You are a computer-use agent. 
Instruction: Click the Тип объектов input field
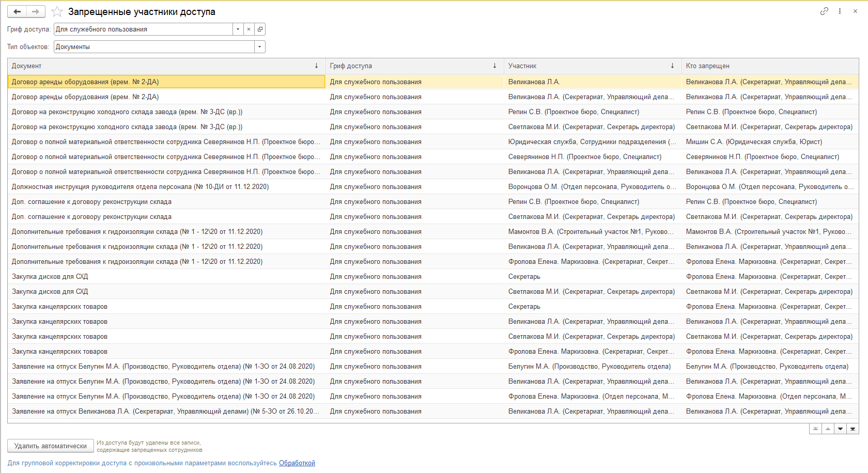pos(154,47)
